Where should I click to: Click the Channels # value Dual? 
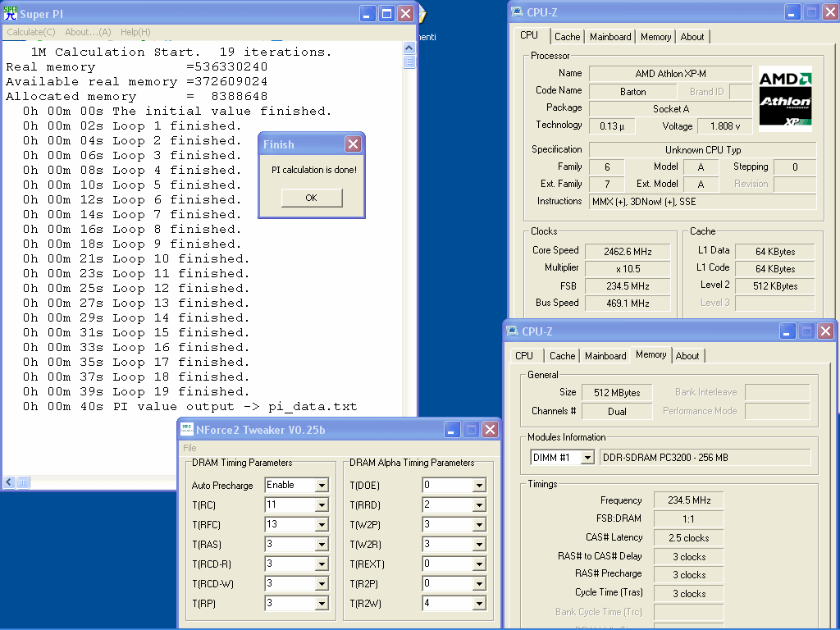point(617,411)
